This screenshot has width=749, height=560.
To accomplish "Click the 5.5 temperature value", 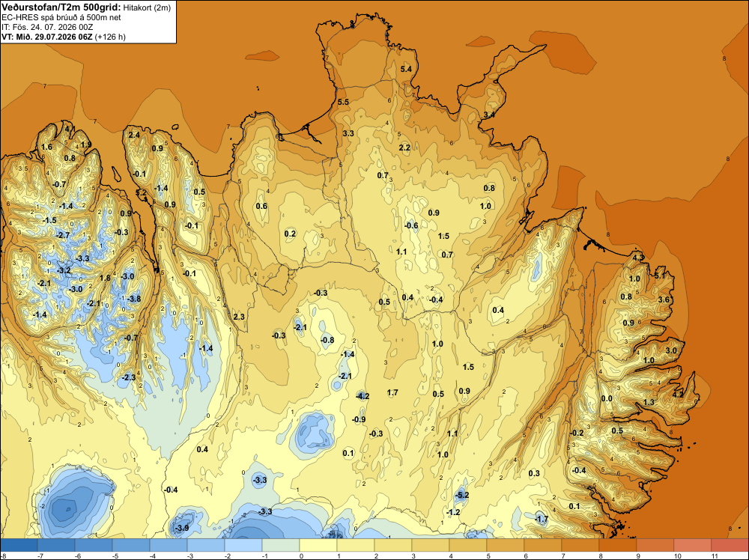I will [343, 102].
